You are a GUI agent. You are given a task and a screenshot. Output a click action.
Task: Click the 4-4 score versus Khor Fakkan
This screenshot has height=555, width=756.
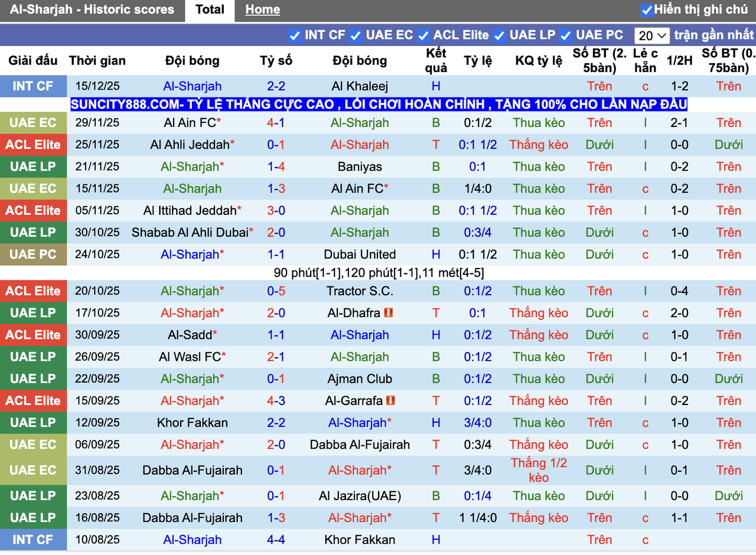(276, 540)
